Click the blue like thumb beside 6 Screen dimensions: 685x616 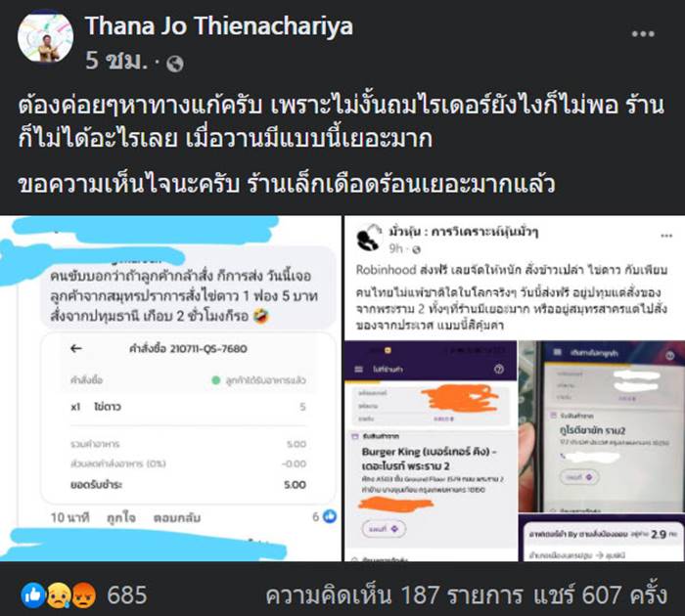point(330,516)
